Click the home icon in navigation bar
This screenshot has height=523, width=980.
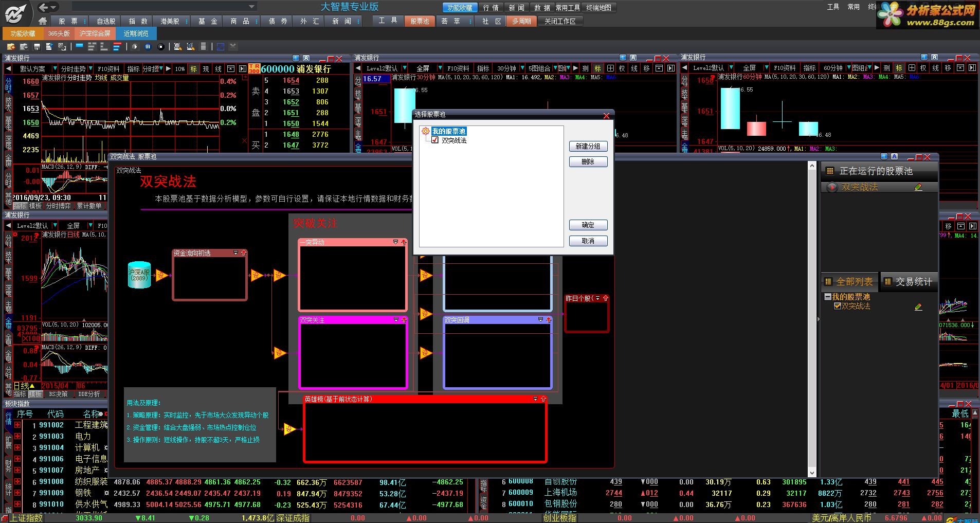(43, 21)
